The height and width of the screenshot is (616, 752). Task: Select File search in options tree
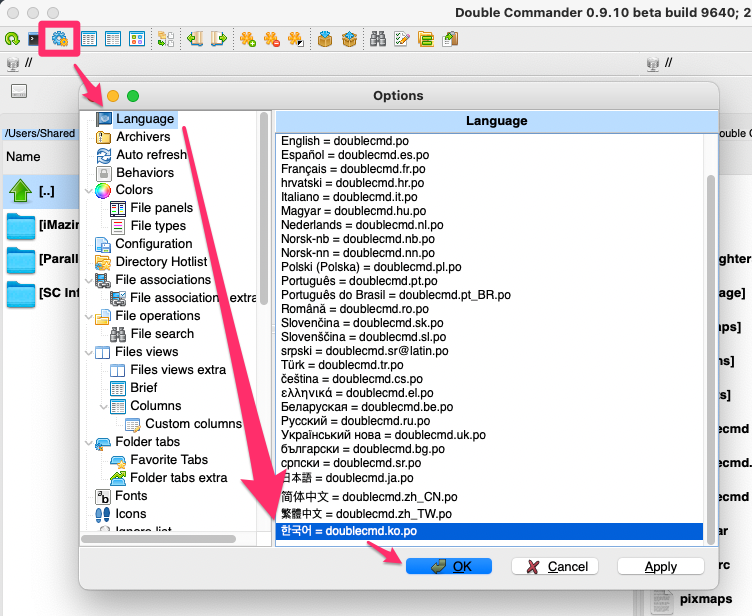click(162, 333)
